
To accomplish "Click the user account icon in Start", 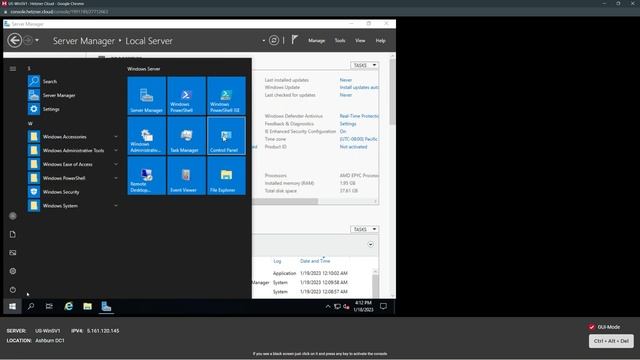I will (x=13, y=216).
